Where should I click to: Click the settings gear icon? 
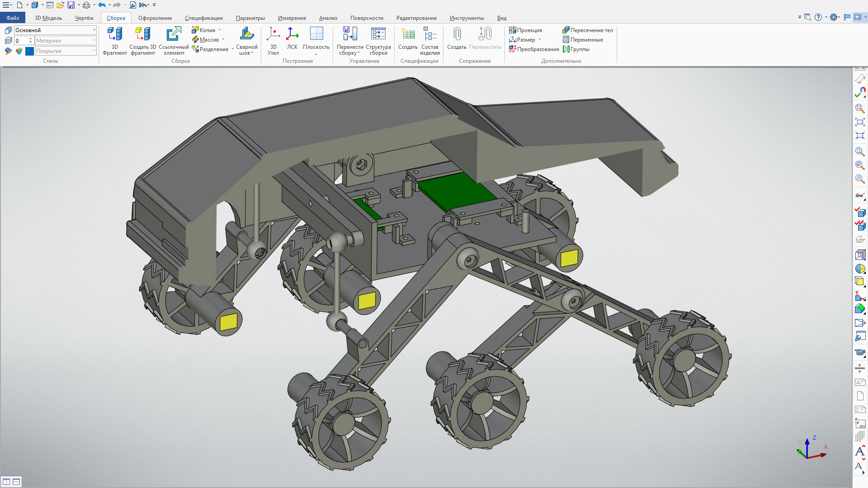point(834,17)
